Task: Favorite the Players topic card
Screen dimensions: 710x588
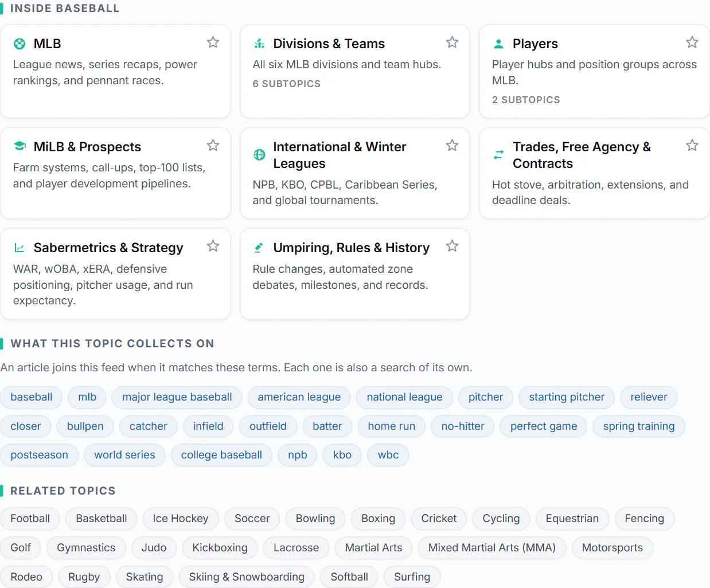Action: click(692, 42)
